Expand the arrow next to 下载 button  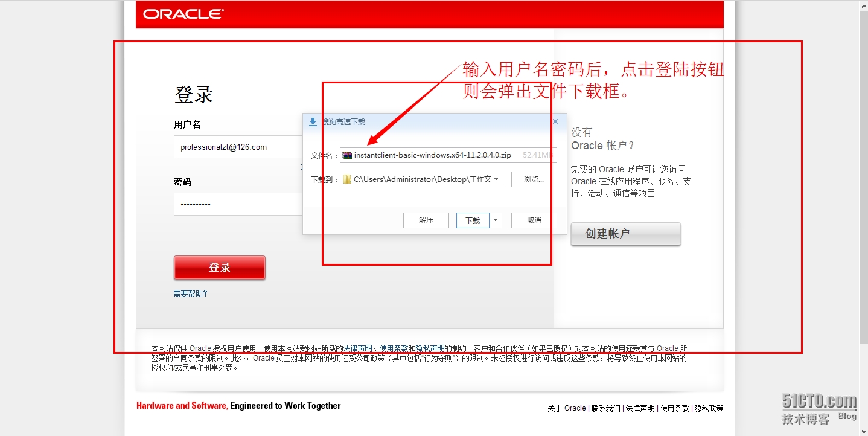(496, 220)
